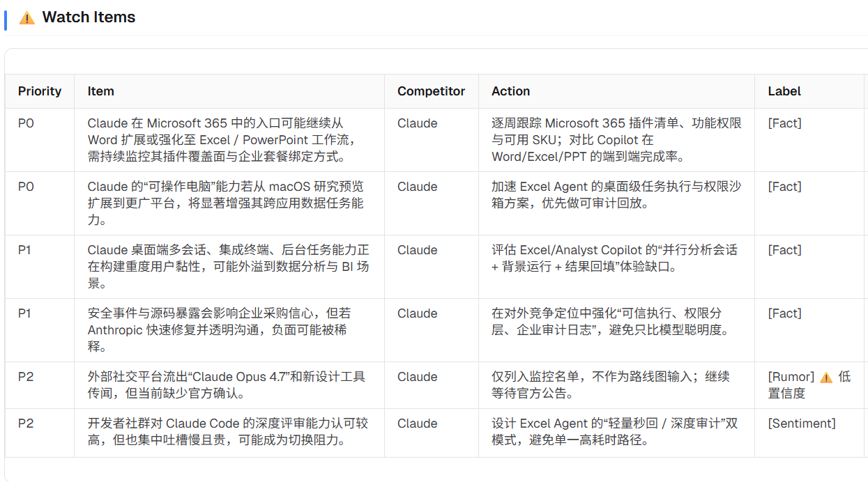The width and height of the screenshot is (868, 482).
Task: Click the warning icon in Rumor label
Action: point(826,378)
